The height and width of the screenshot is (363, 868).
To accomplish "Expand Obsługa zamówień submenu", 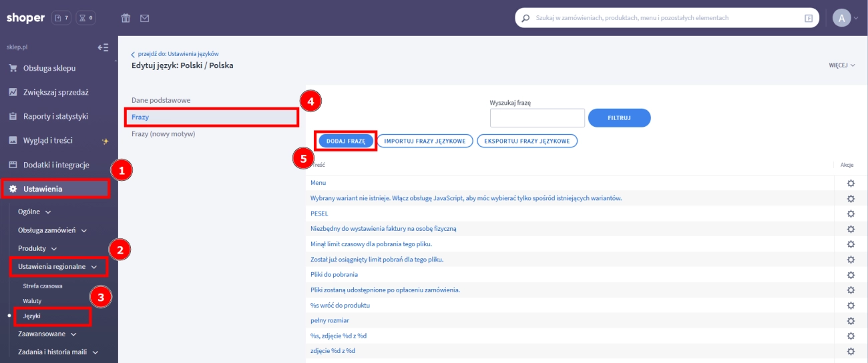I will (52, 230).
